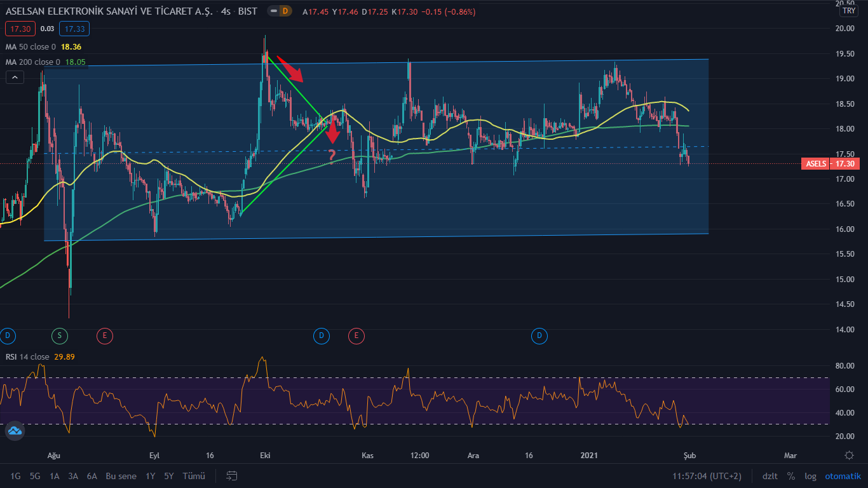Click the Ara label on time axis
This screenshot has width=868, height=488.
(473, 456)
